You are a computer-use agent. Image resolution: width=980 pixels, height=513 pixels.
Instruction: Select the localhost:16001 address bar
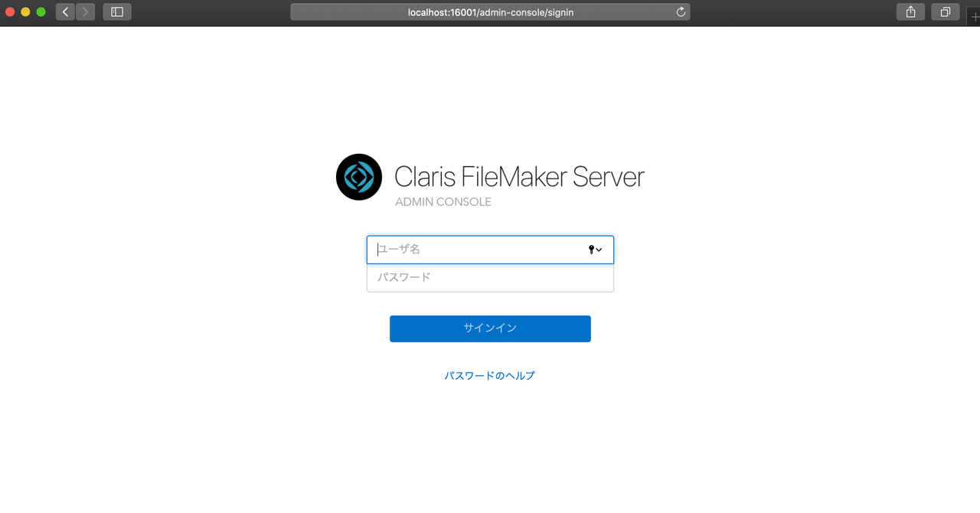click(490, 12)
